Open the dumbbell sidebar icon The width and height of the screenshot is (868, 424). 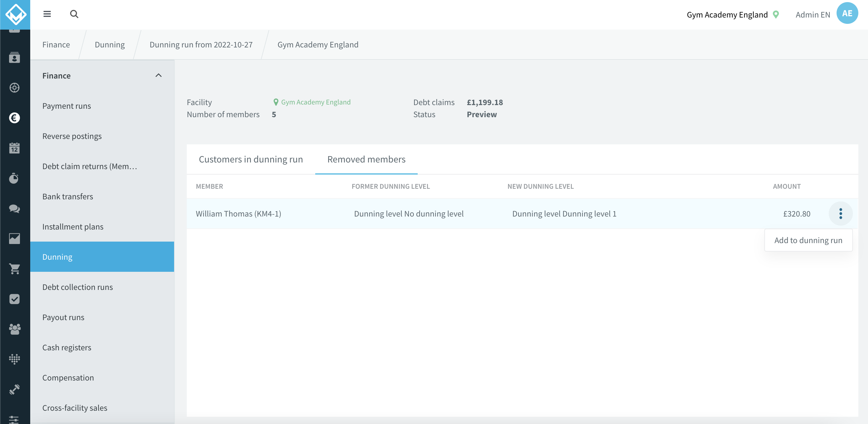coord(15,389)
